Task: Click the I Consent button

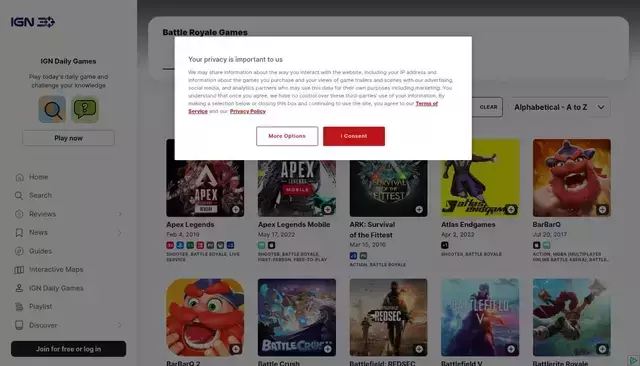Action: (x=354, y=136)
